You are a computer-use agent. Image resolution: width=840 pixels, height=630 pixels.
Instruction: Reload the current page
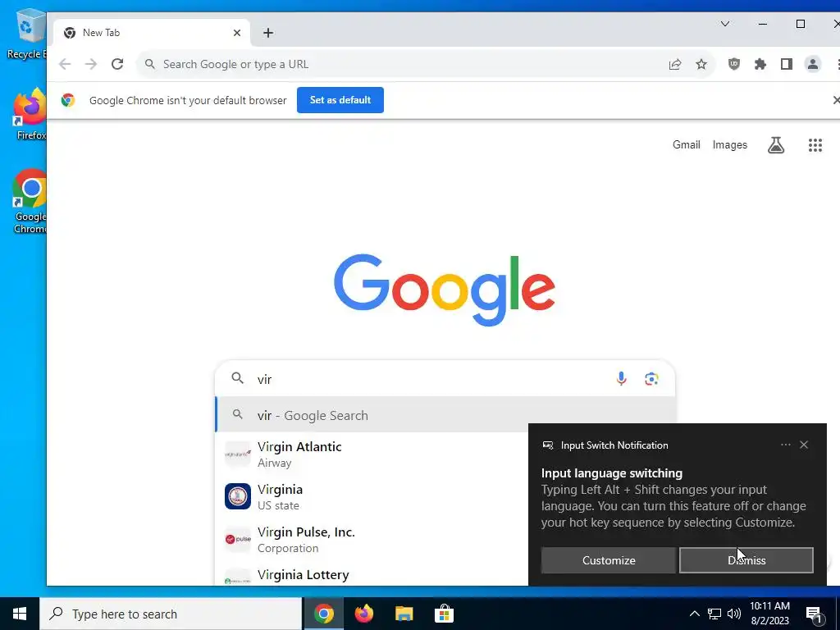(x=117, y=64)
